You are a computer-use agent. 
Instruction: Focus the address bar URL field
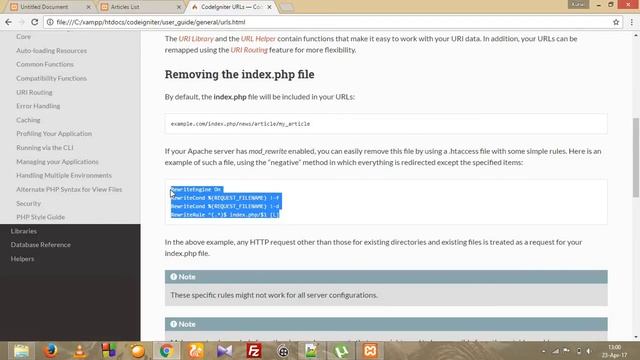pos(327,22)
